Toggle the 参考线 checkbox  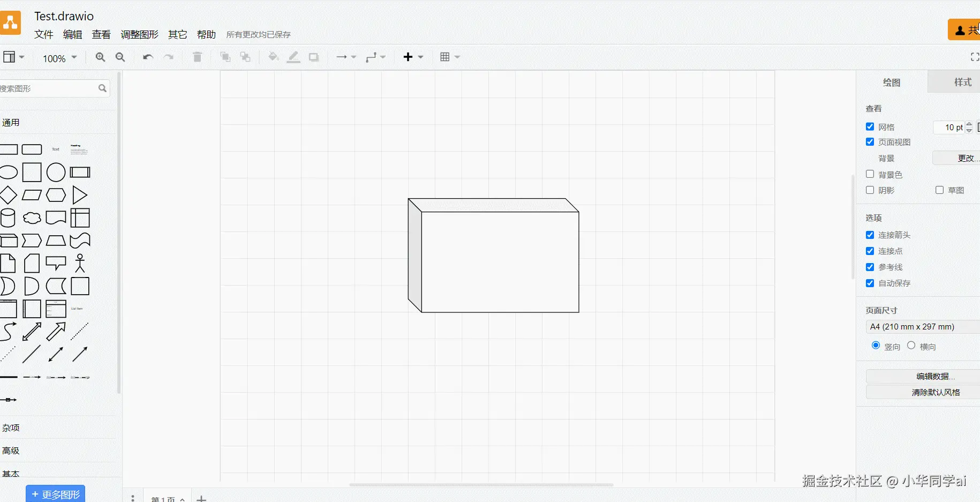point(870,267)
